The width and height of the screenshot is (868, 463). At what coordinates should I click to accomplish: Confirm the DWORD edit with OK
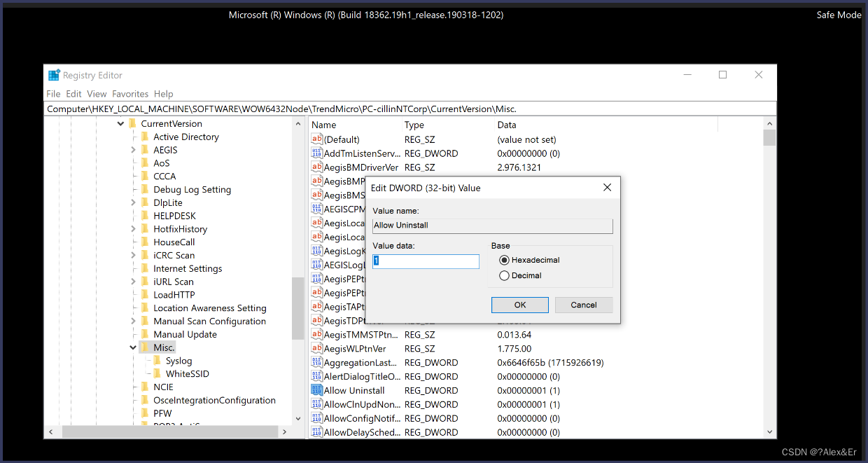(x=520, y=305)
